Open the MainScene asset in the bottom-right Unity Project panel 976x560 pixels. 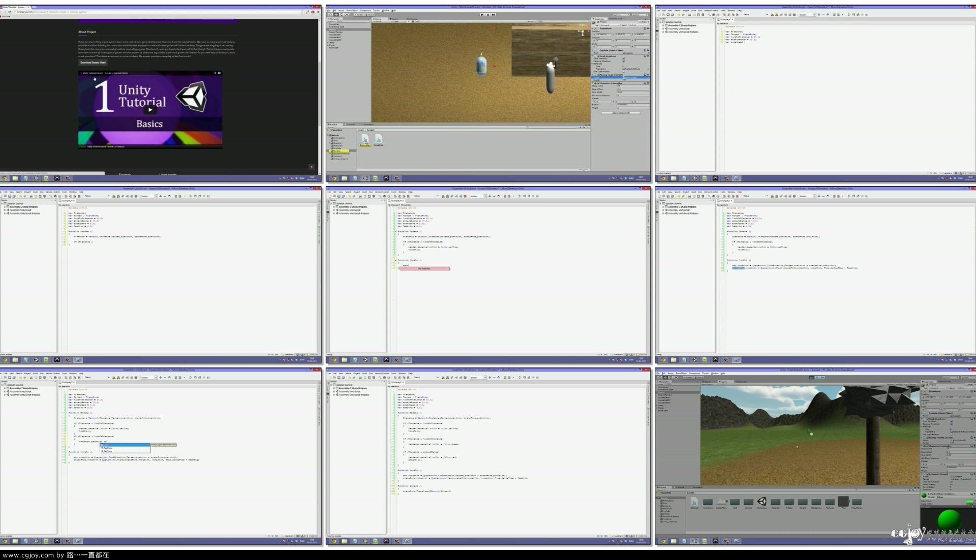pyautogui.click(x=762, y=502)
